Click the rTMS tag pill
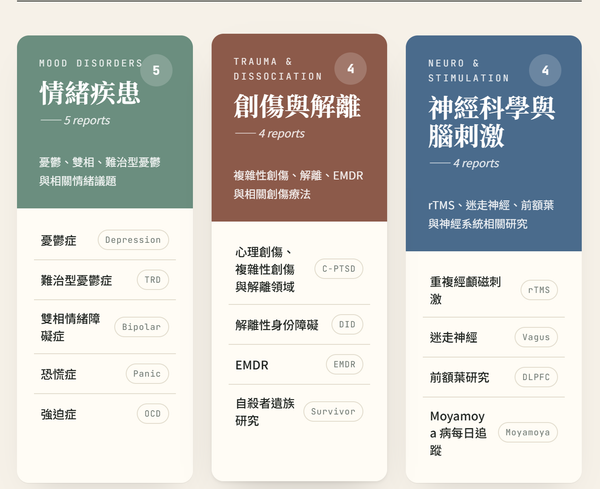The height and width of the screenshot is (489, 600). pos(539,290)
